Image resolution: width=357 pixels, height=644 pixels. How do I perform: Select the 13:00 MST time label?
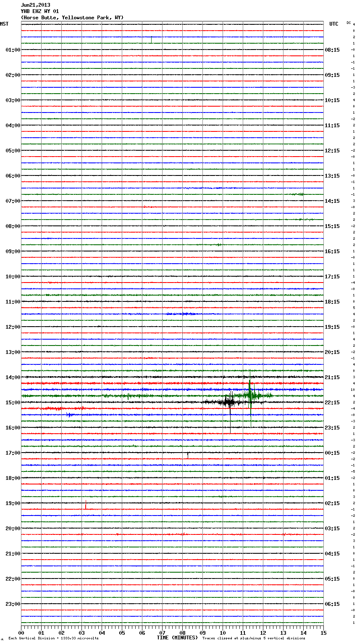pos(13,352)
